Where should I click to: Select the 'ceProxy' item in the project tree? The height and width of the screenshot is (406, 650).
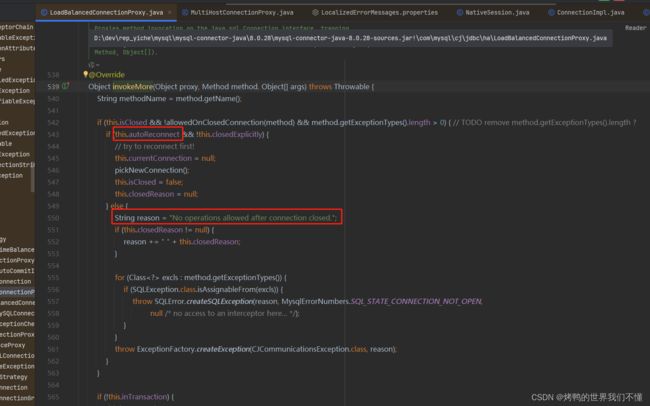[13, 345]
